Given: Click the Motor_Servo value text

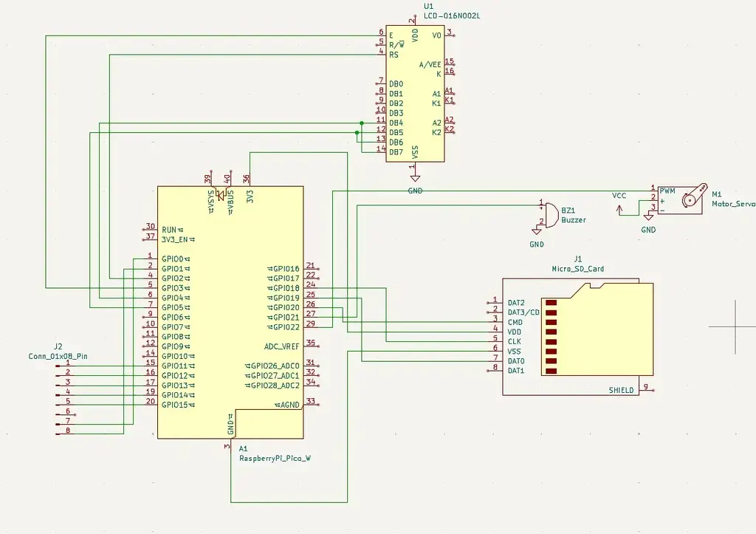Looking at the screenshot, I should click(x=734, y=204).
